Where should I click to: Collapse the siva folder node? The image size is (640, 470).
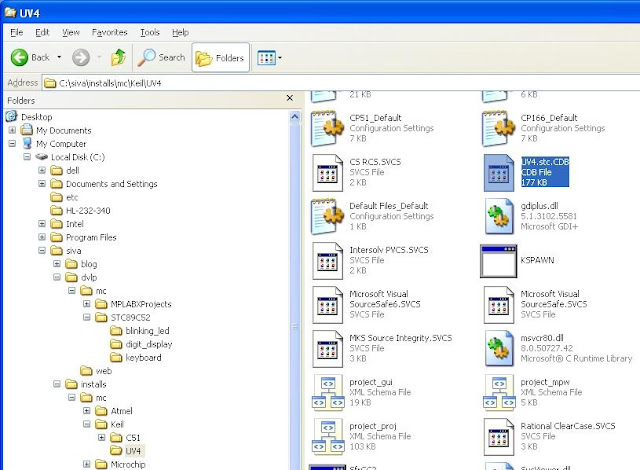tap(42, 251)
